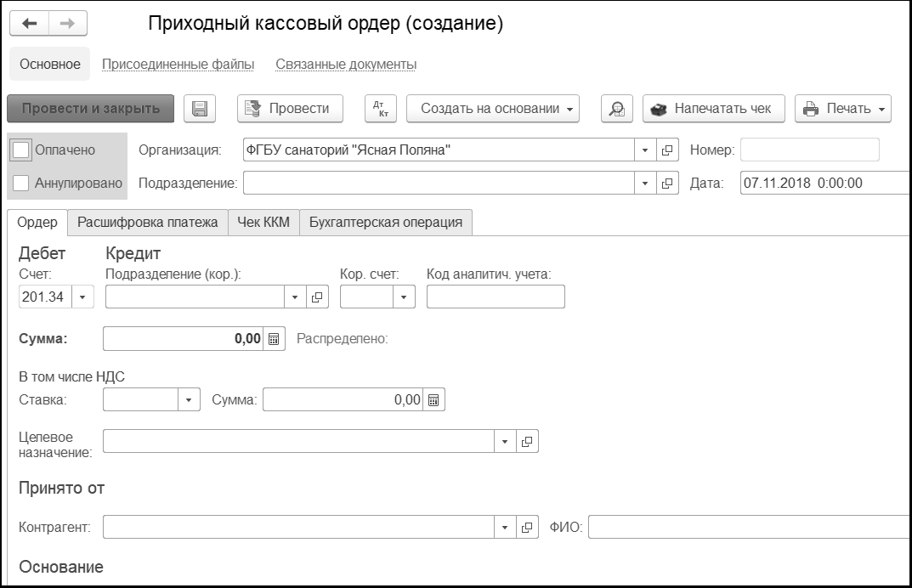Focus the НДС Сумма amount field
The width and height of the screenshot is (912, 588).
point(343,400)
